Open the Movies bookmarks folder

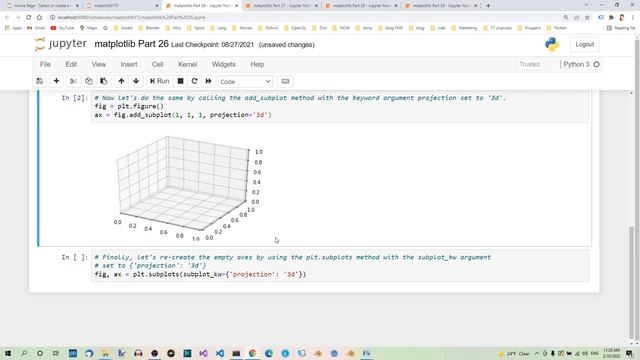[242, 28]
